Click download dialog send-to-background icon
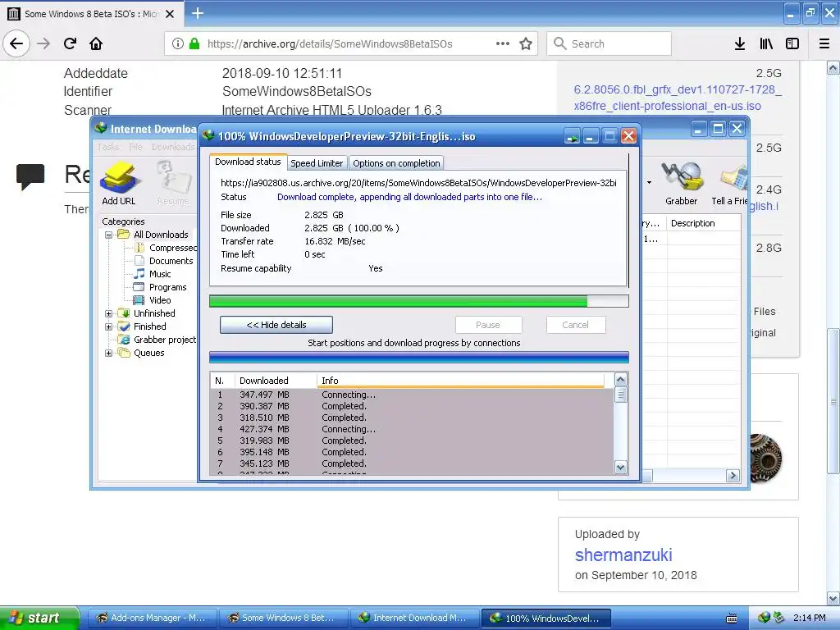840x630 pixels. click(x=572, y=137)
